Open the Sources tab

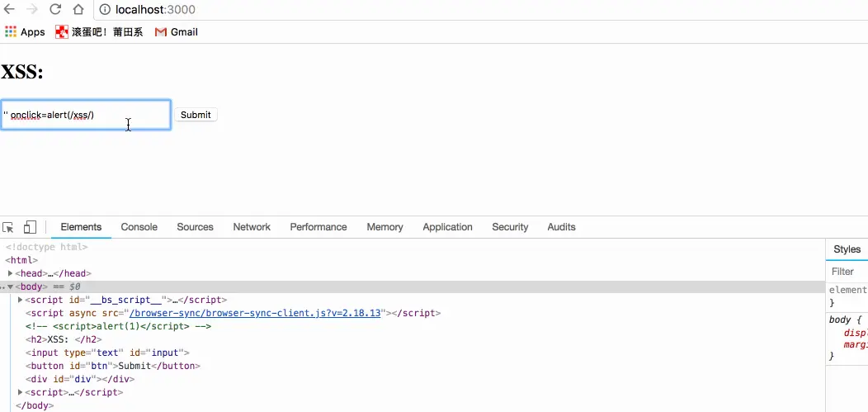(x=195, y=227)
